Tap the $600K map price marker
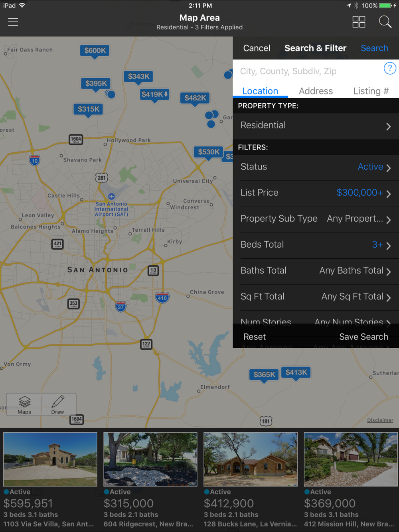The image size is (399, 532). 95,51
